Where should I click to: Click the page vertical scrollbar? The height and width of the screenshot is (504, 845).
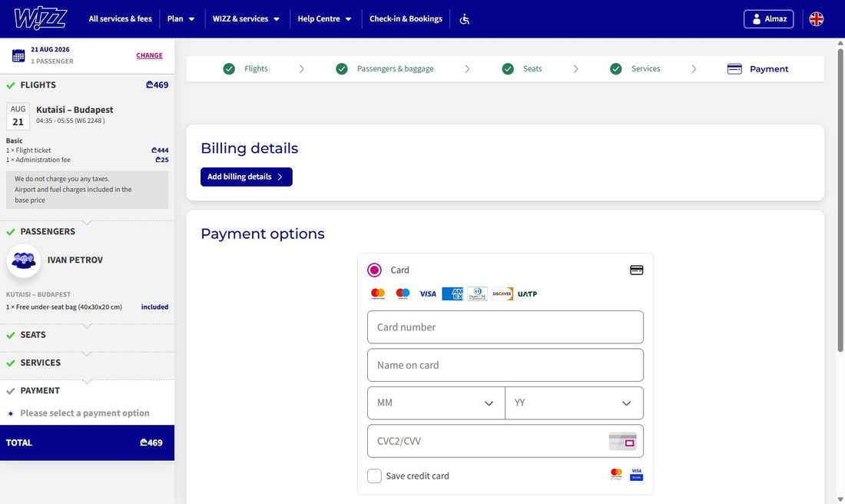coord(840,200)
